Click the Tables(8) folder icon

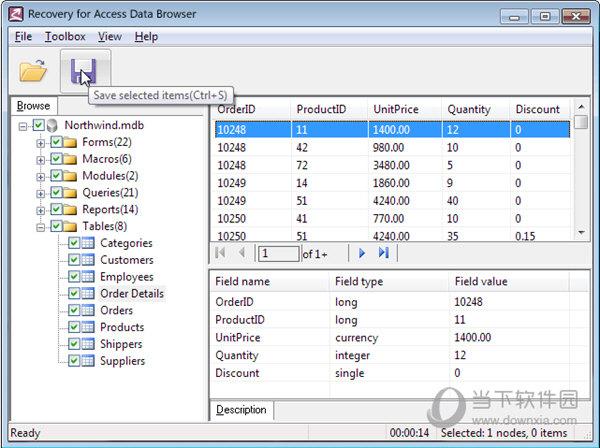[x=70, y=226]
